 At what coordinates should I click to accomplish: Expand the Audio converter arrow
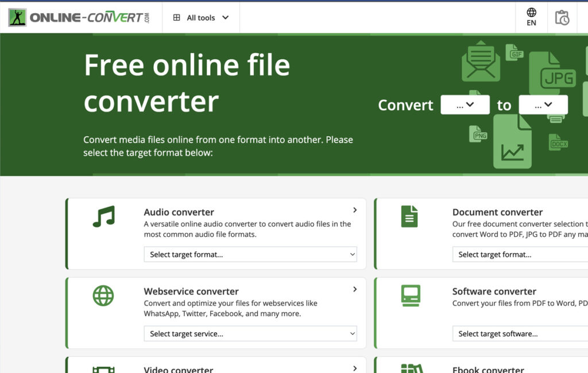coord(354,210)
